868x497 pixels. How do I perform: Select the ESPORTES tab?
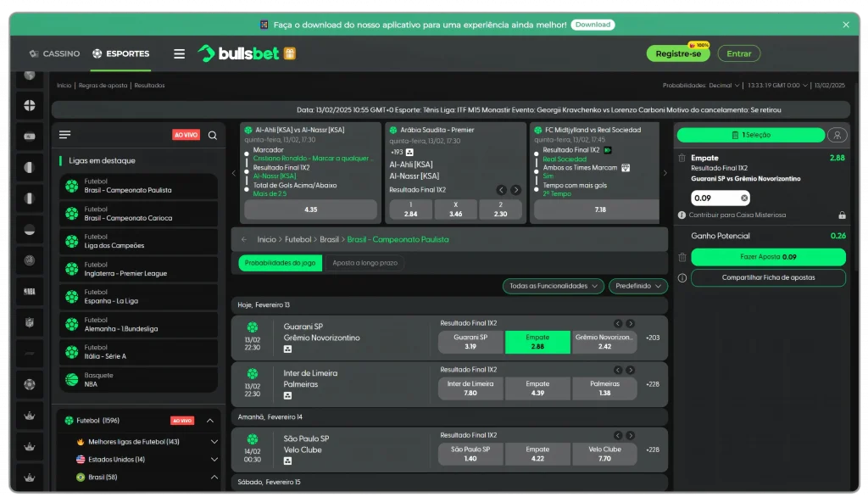click(x=120, y=53)
